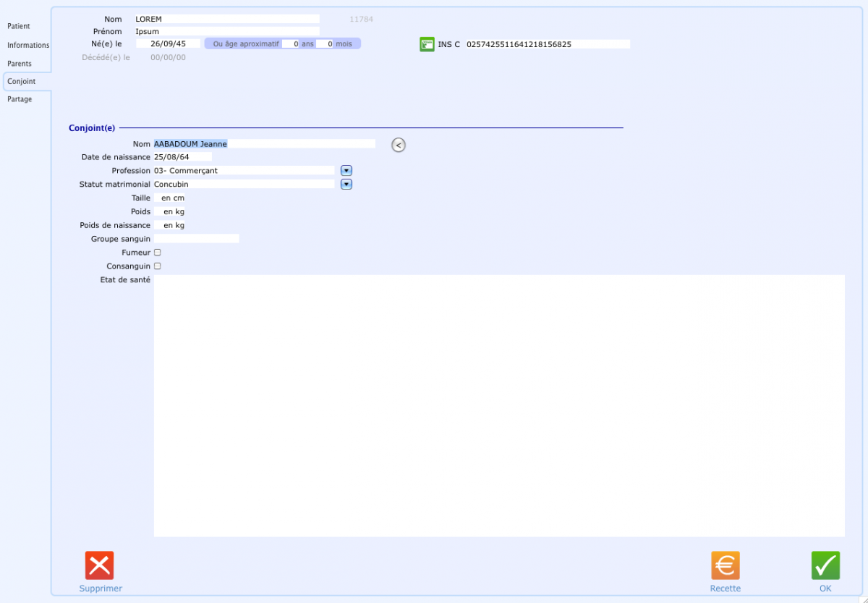Screen dimensions: 868x603
Task: Toggle the Consanguin checkbox
Action: point(158,266)
